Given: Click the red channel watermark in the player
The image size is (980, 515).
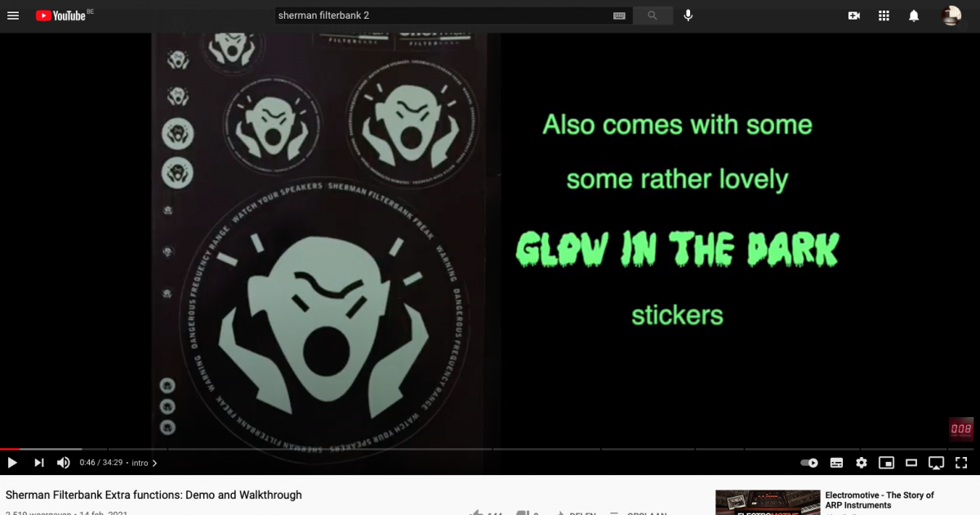Looking at the screenshot, I should 960,429.
